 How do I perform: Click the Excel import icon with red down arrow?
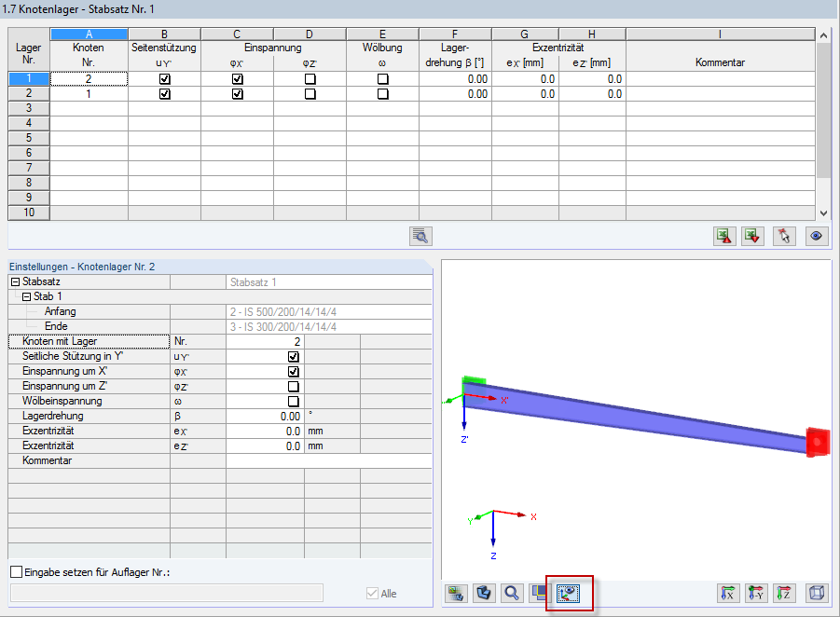click(x=752, y=236)
